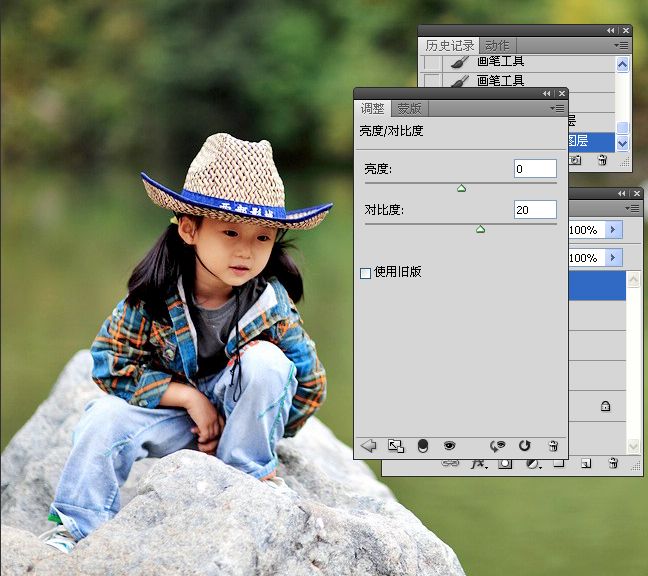Reset adjustment to defaults

pos(524,445)
